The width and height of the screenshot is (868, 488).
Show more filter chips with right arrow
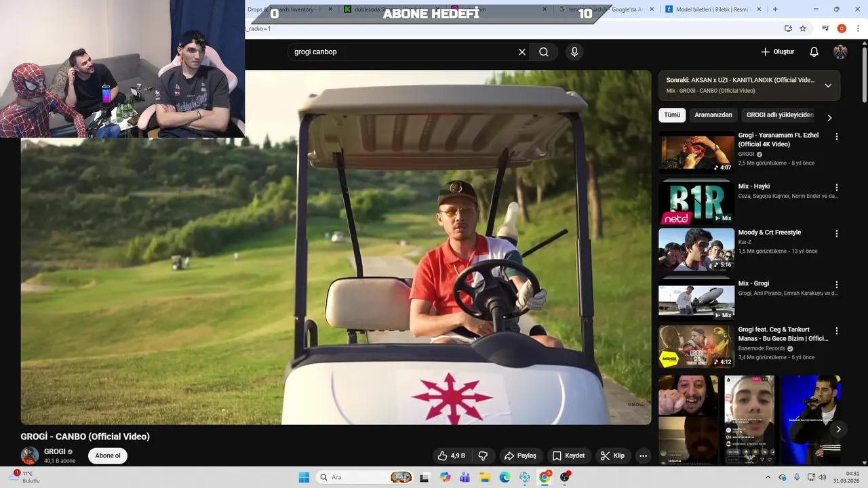click(x=829, y=117)
